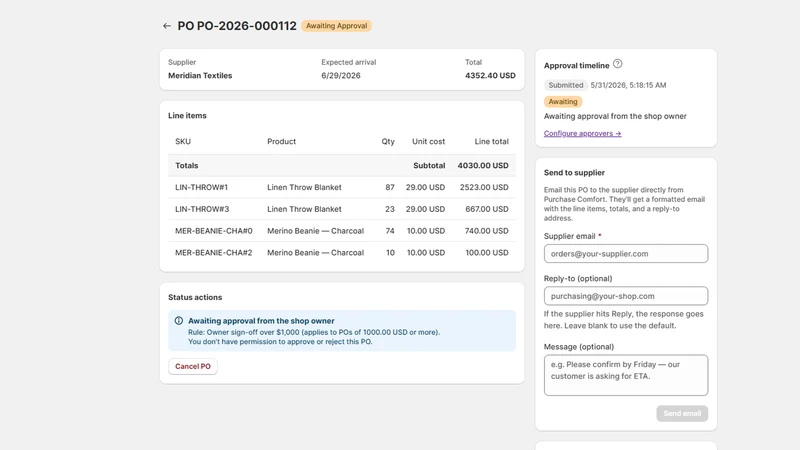Select the LIN-THROW#3 line item row

[342, 209]
